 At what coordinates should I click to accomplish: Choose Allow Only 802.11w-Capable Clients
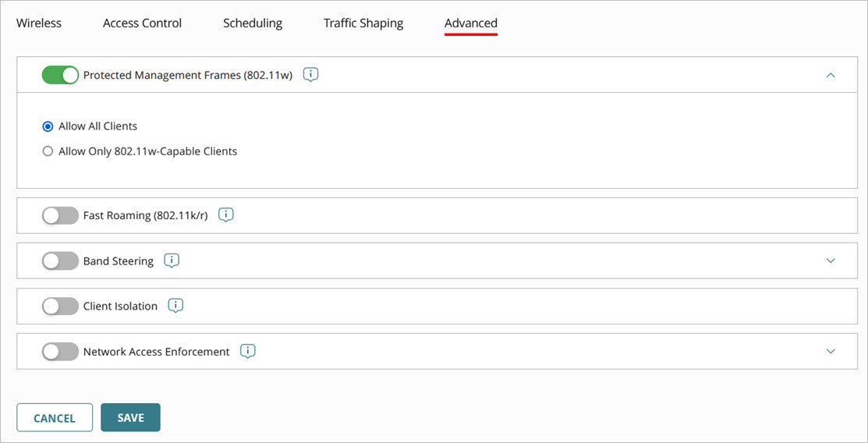tap(48, 151)
